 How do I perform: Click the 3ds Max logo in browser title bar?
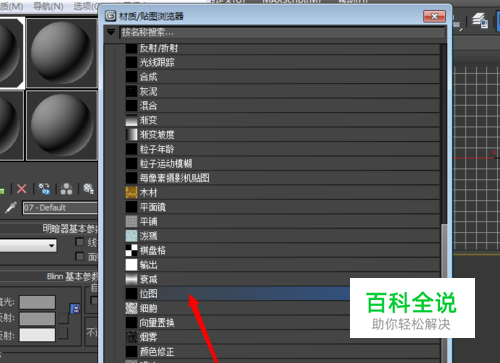(111, 16)
